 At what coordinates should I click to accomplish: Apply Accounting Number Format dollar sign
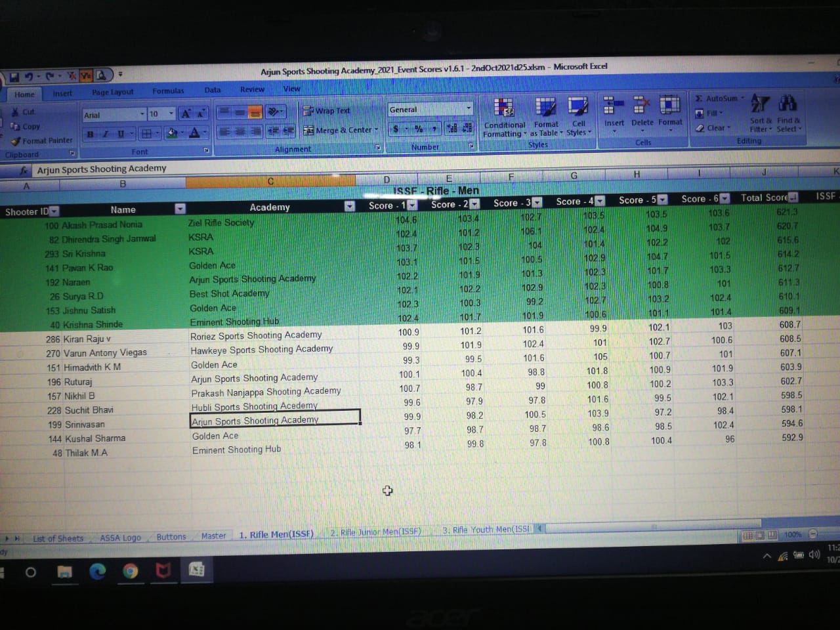coord(396,129)
